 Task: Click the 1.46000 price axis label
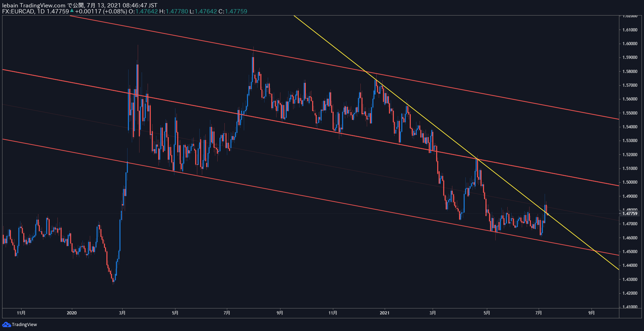click(x=630, y=238)
